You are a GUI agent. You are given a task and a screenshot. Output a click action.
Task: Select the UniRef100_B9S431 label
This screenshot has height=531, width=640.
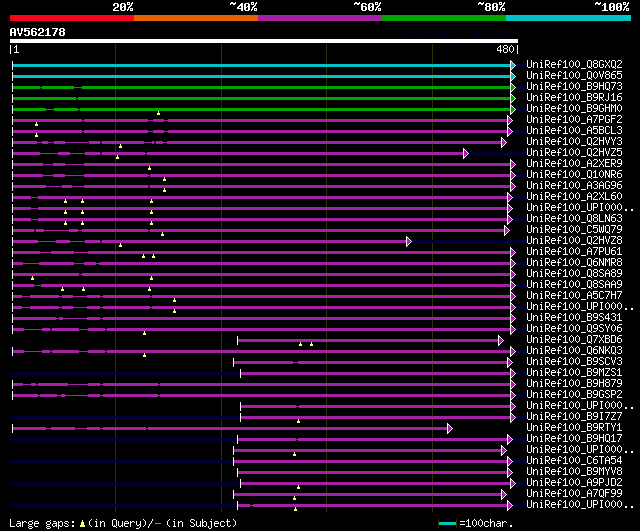[574, 318]
